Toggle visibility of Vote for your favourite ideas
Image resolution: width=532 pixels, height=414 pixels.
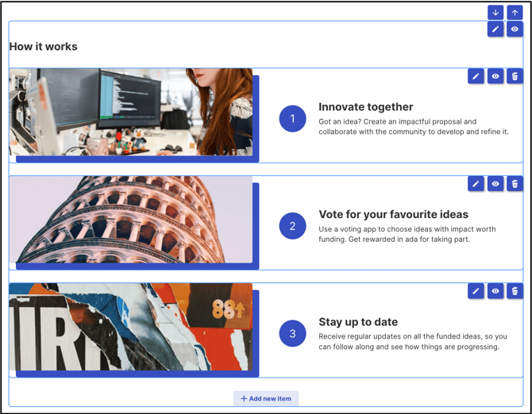click(495, 184)
